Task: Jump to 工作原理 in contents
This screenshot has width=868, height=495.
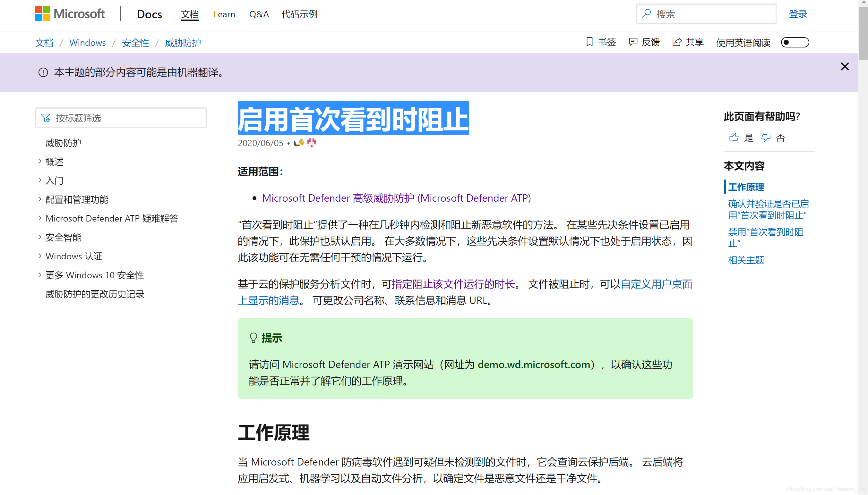Action: (x=746, y=187)
